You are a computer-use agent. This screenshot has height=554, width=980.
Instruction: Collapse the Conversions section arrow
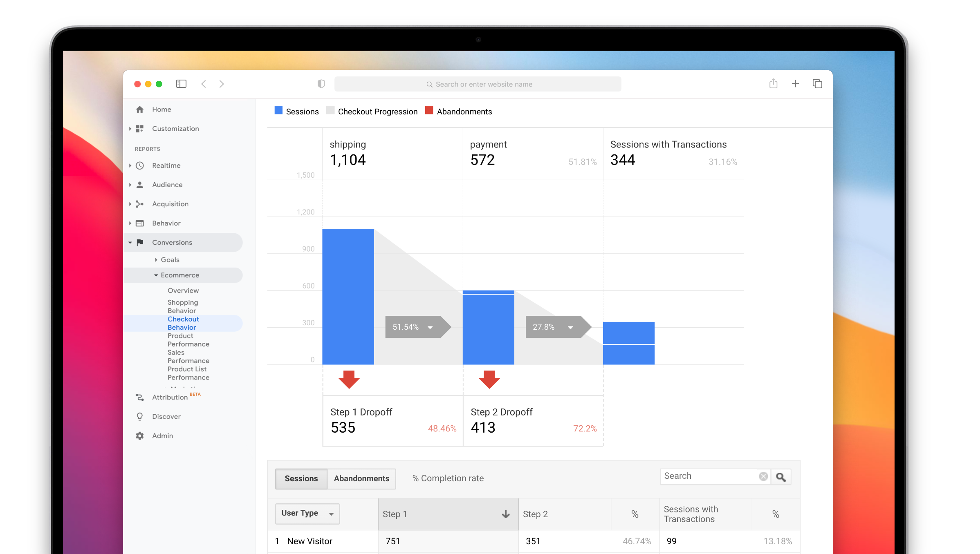pos(130,242)
